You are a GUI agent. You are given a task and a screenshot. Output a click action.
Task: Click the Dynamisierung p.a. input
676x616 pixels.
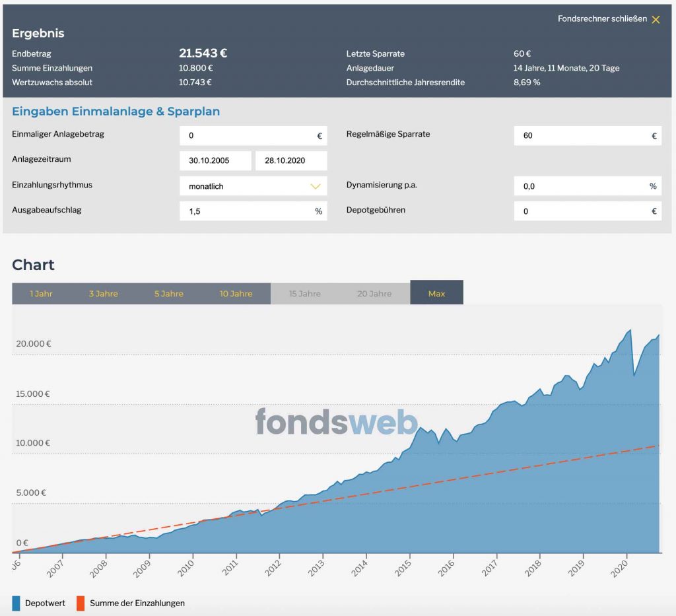[x=588, y=186]
